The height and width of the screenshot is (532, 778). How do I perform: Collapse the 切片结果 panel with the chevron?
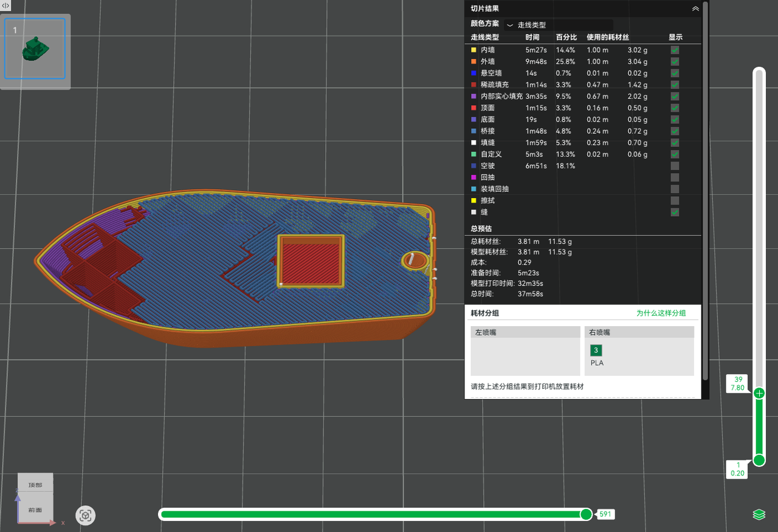[x=695, y=9]
